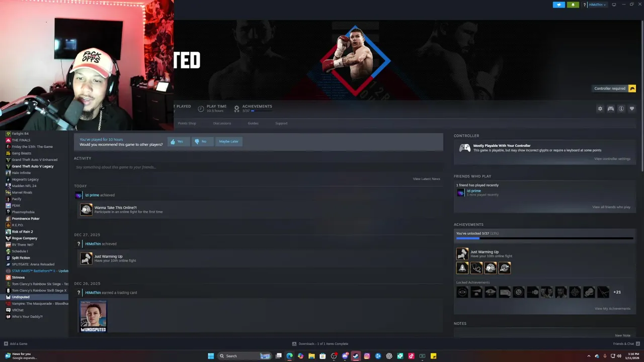The width and height of the screenshot is (644, 362).
Task: View all friends who play link
Action: click(x=611, y=207)
